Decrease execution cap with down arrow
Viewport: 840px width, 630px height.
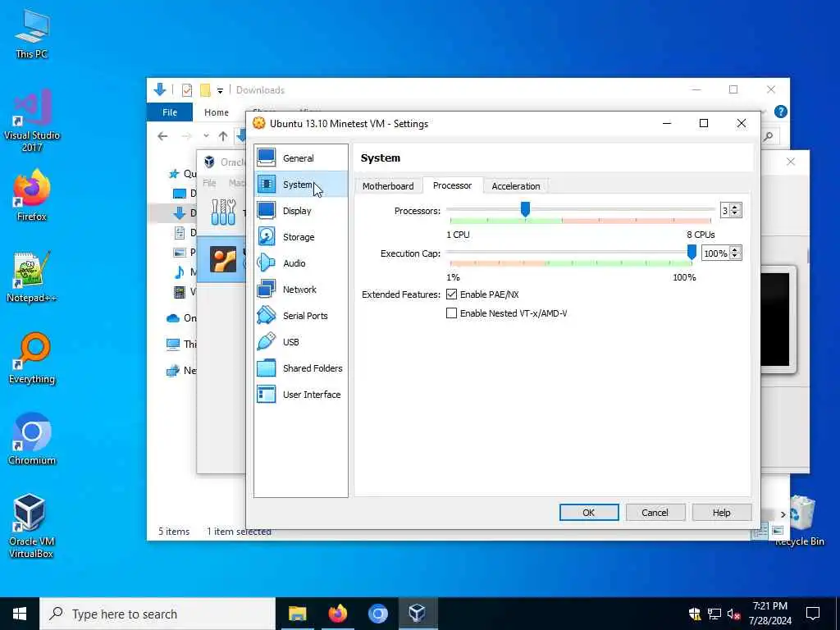point(736,256)
